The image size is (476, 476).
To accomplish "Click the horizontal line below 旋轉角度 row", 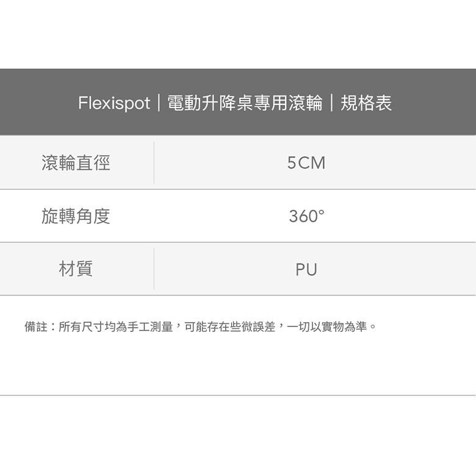I will click(238, 242).
